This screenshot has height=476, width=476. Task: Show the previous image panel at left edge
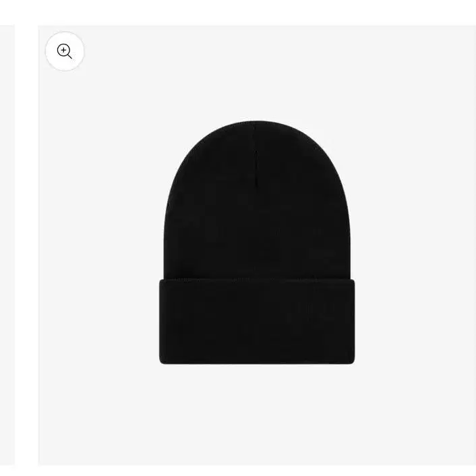[7, 245]
